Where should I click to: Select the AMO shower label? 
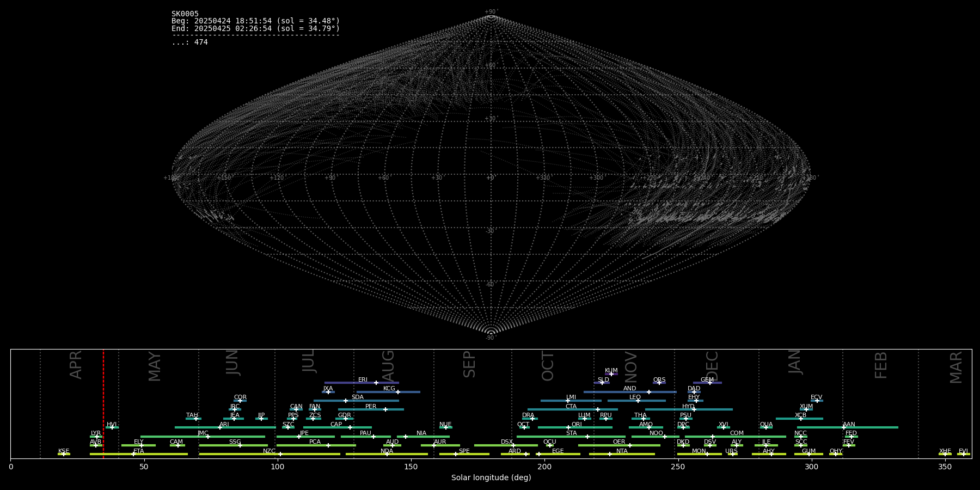[646, 425]
